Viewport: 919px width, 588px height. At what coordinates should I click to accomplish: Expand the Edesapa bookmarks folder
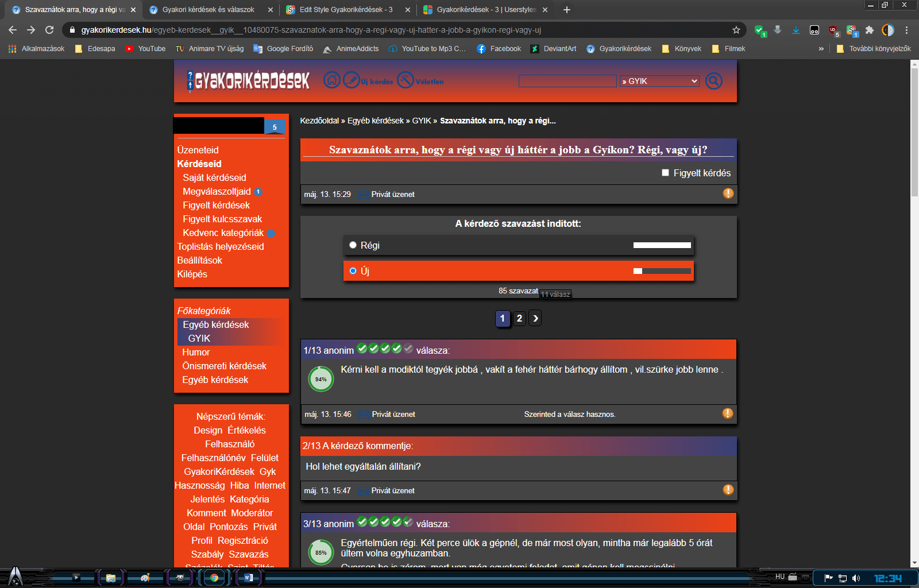[x=95, y=49]
